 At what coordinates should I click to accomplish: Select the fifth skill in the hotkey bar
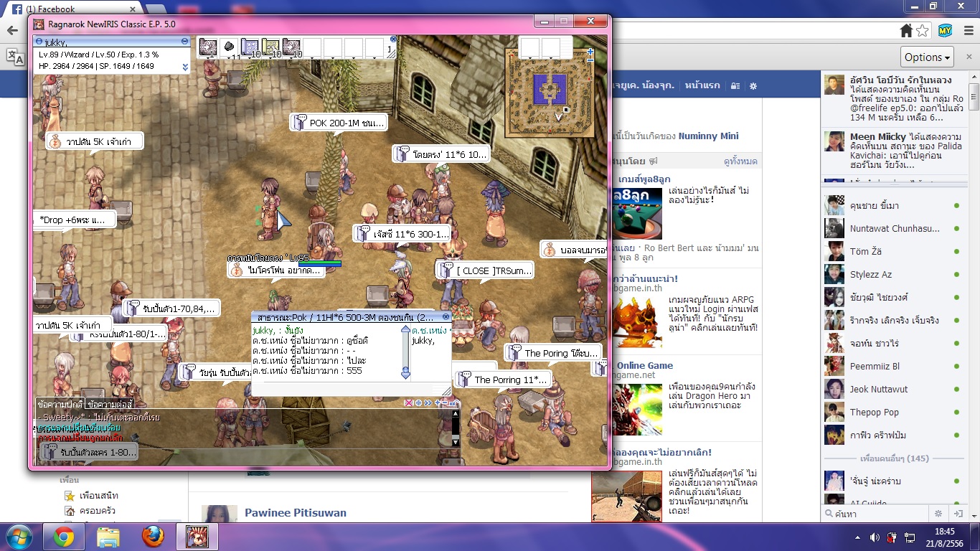click(291, 47)
